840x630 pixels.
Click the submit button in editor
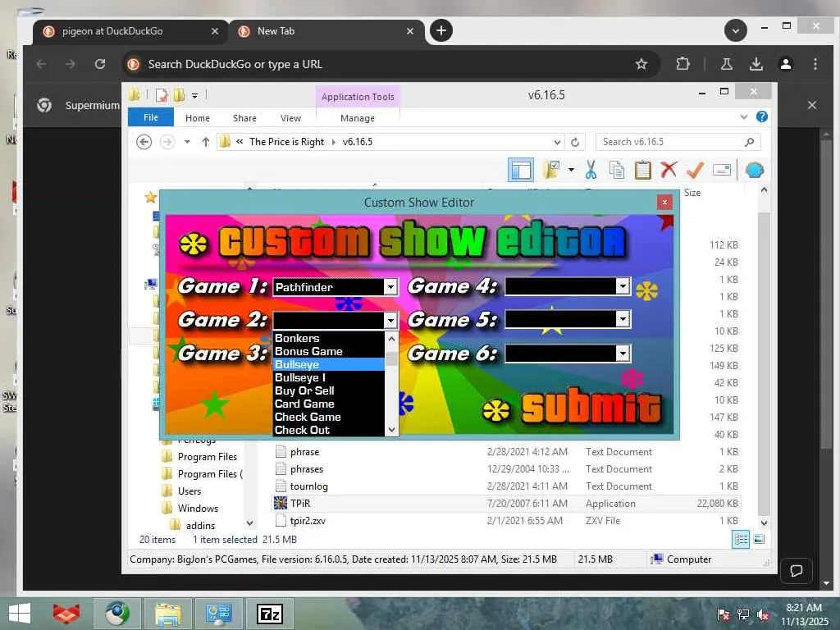pos(572,409)
